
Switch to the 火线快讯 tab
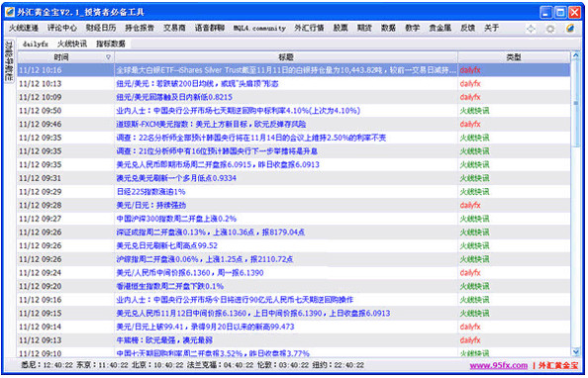[71, 44]
